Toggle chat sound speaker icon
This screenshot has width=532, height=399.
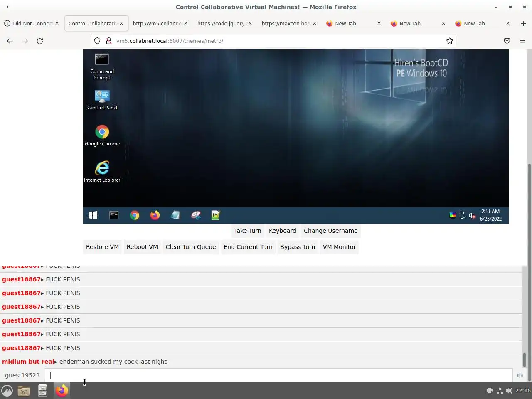pyautogui.click(x=520, y=375)
